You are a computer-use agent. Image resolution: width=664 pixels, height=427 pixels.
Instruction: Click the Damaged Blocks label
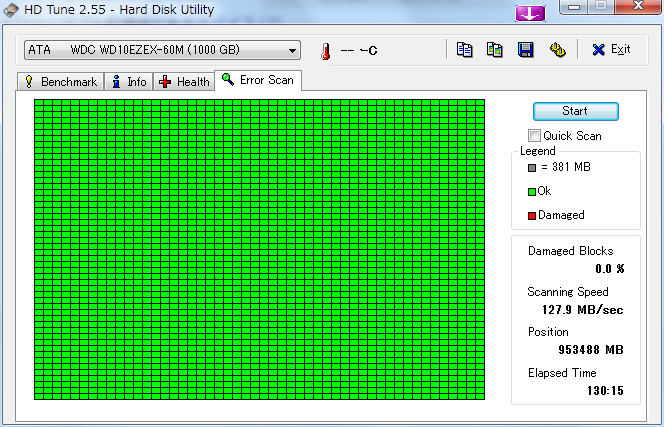(x=570, y=251)
